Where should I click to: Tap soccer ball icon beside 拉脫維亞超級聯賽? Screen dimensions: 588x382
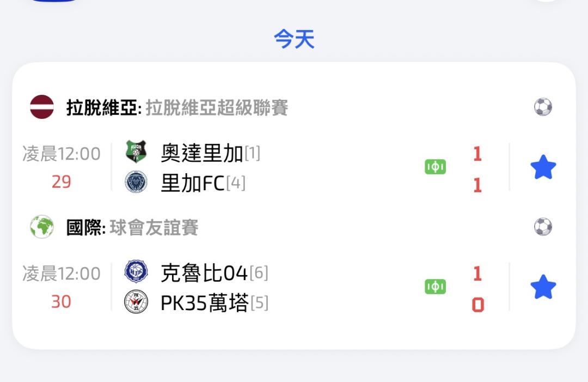542,107
